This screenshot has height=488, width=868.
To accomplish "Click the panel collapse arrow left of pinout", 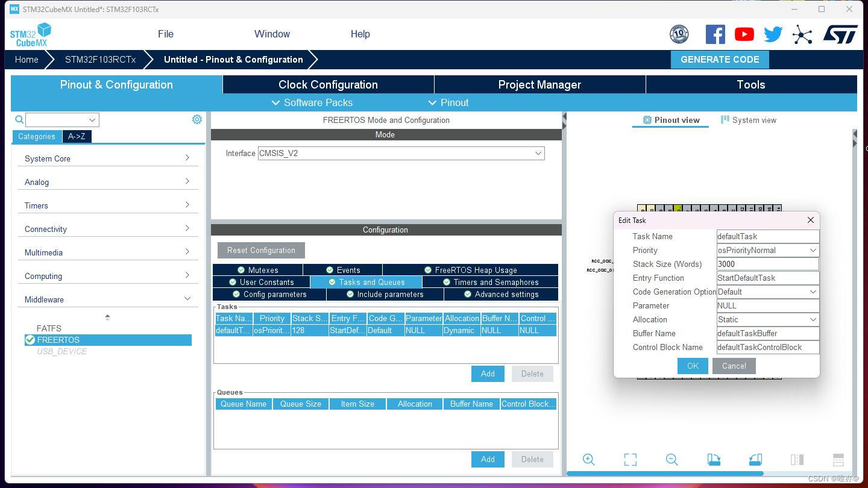I will 564,120.
